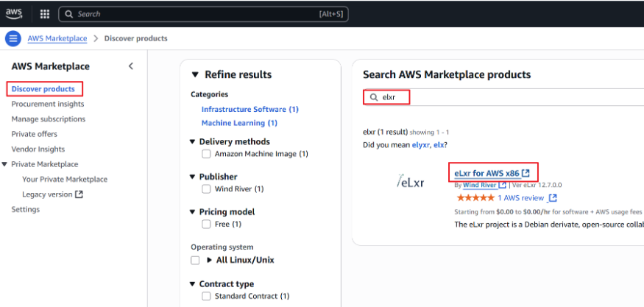The image size is (644, 307).
Task: Select the Standard Contract checkbox
Action: click(207, 296)
